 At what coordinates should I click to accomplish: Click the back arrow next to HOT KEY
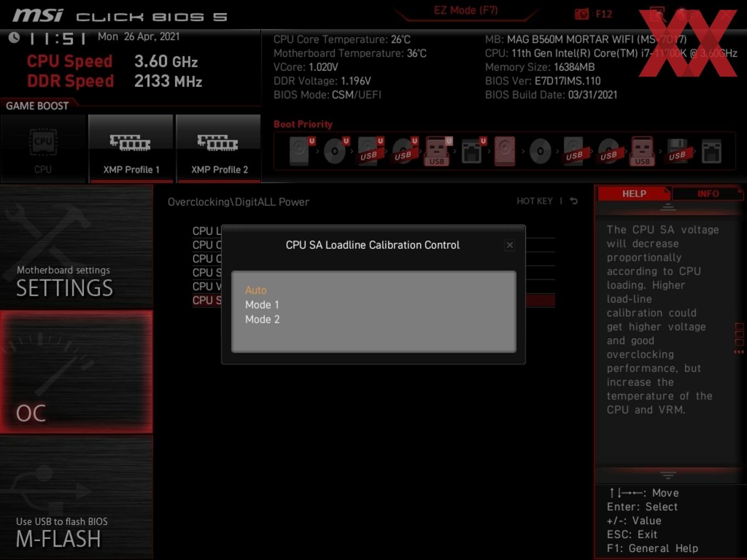click(573, 201)
